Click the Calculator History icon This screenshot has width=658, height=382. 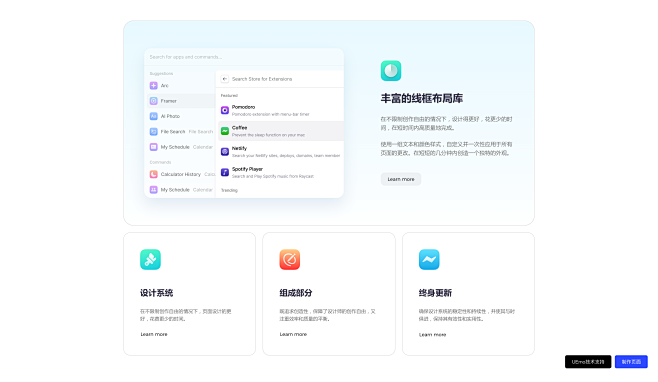[x=154, y=174]
